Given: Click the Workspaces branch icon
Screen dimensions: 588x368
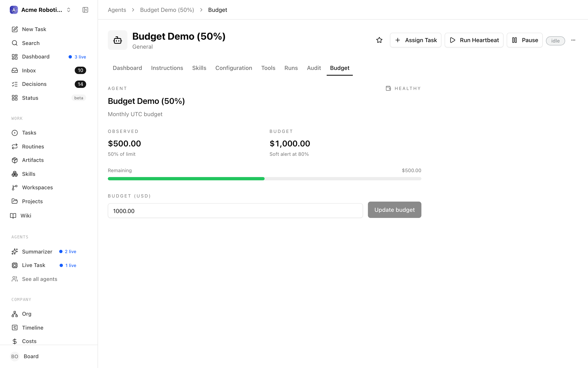Looking at the screenshot, I should (x=15, y=188).
